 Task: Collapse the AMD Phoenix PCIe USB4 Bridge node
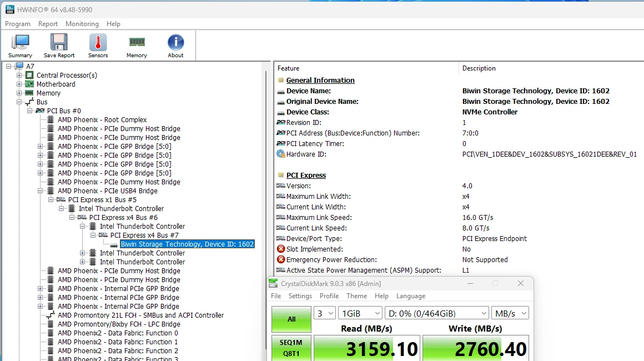pos(40,191)
